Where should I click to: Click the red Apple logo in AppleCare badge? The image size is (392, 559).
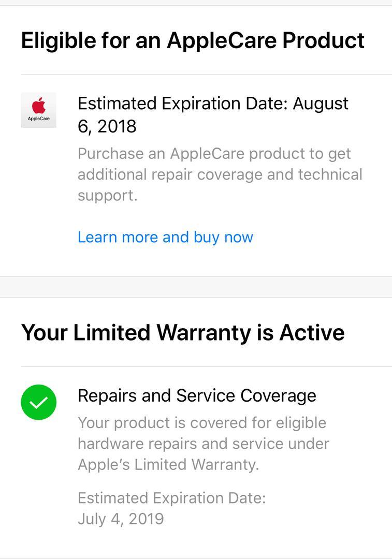pyautogui.click(x=39, y=105)
